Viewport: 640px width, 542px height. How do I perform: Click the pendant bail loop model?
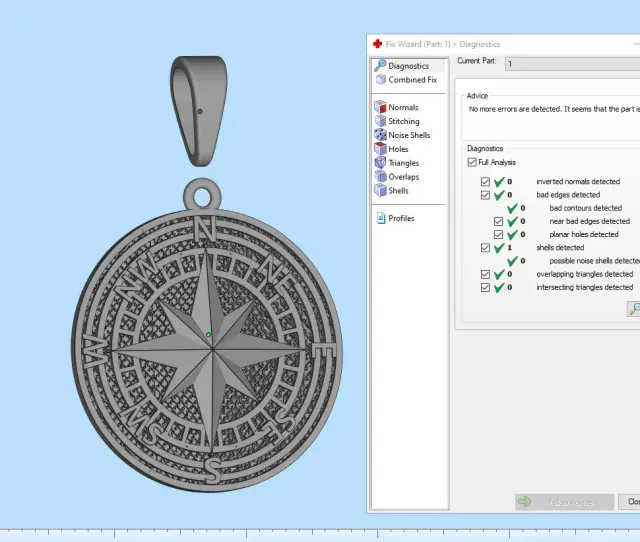click(x=198, y=111)
